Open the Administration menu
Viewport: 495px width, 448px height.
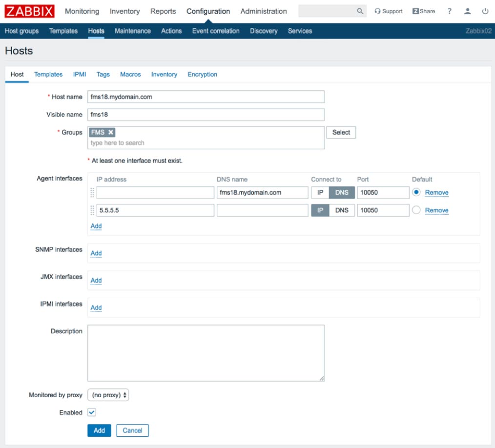(x=264, y=11)
